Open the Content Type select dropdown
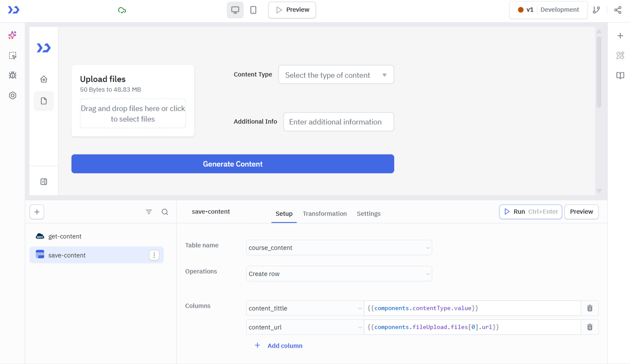Viewport: 630px width, 364px height. click(336, 75)
